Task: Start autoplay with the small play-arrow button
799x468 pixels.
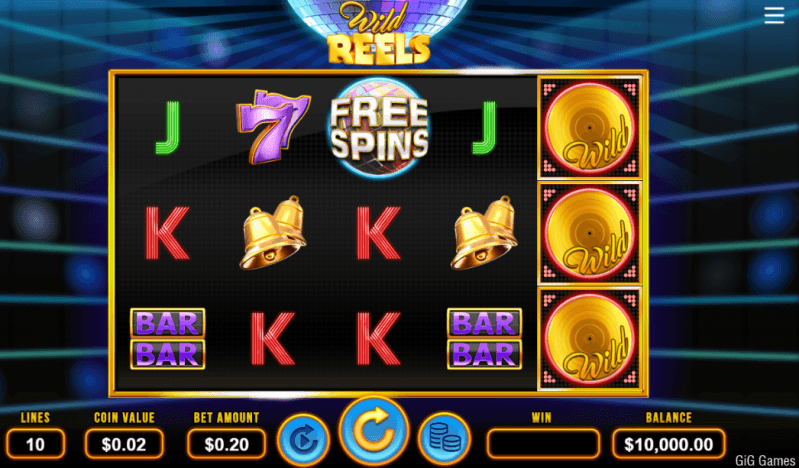Action: pos(303,439)
